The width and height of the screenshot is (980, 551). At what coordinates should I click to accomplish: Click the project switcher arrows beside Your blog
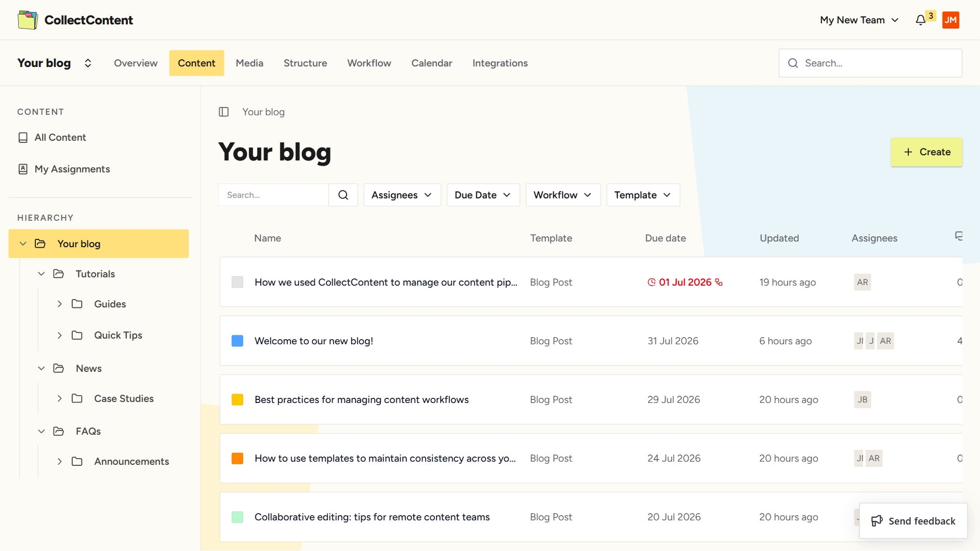pos(88,63)
